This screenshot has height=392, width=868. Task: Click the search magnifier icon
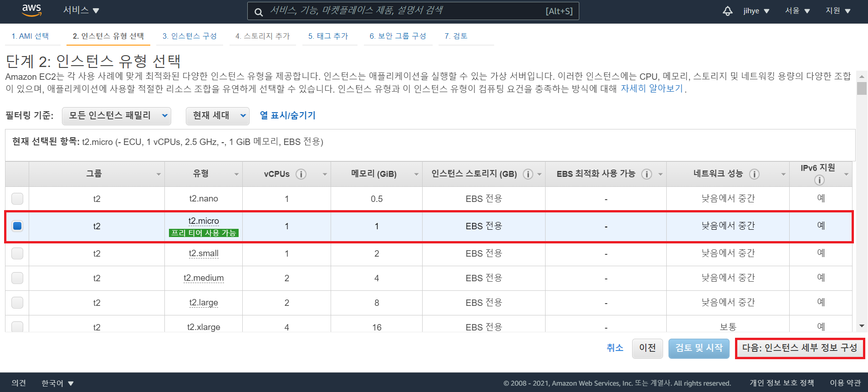click(x=259, y=12)
